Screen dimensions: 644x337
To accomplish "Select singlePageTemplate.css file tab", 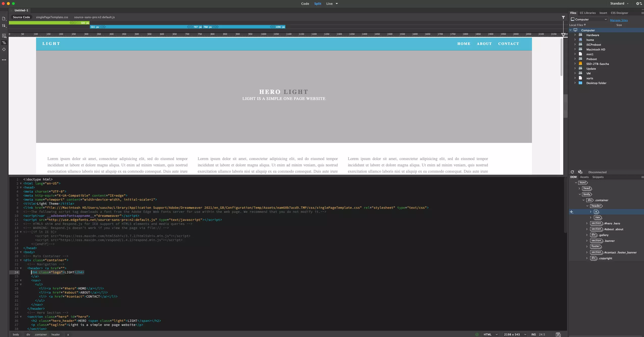I will 52,17.
